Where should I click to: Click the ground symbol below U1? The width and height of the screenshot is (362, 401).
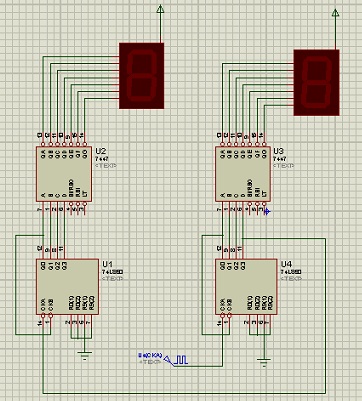click(85, 355)
